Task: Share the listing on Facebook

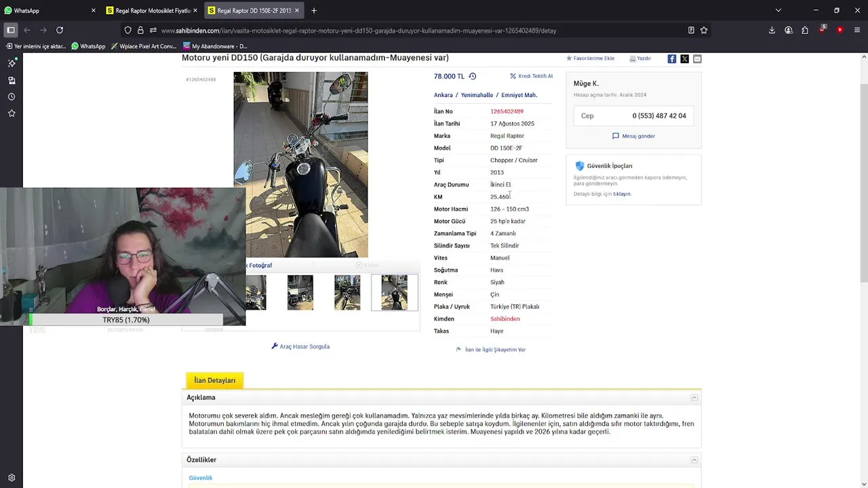Action: (671, 59)
